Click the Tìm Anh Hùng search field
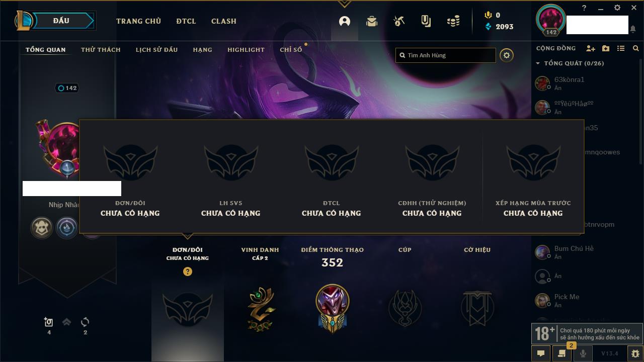644x362 pixels. [446, 55]
